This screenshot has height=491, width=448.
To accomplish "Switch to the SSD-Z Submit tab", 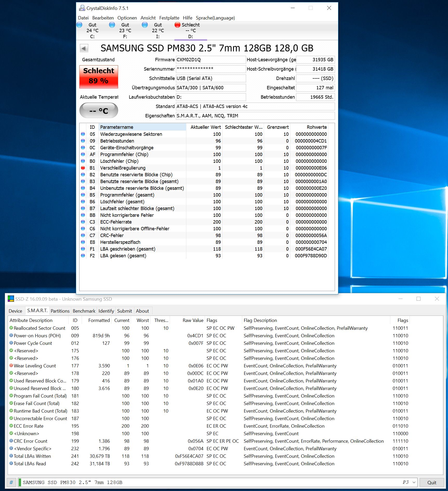I will (124, 311).
